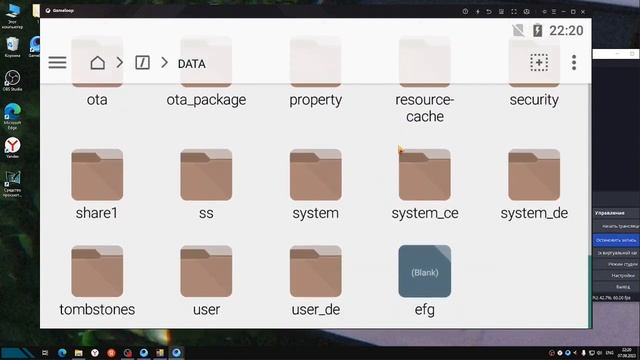The height and width of the screenshot is (360, 640).
Task: Open the share1 folder
Action: click(x=97, y=184)
